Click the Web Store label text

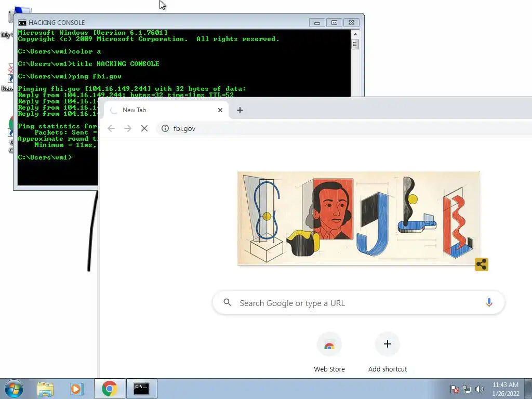[x=329, y=369]
